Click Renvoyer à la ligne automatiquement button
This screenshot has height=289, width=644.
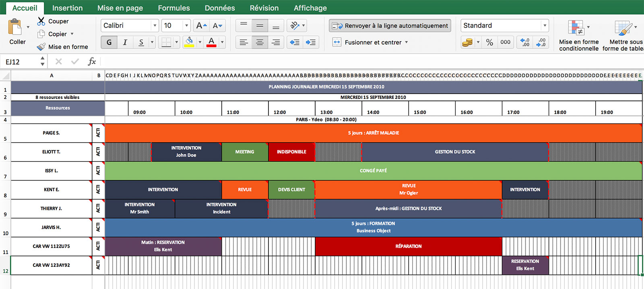point(390,26)
